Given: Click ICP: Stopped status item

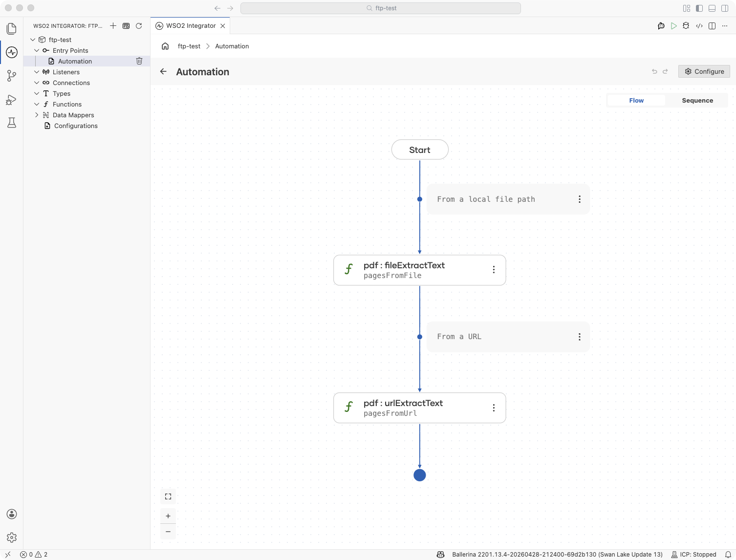Looking at the screenshot, I should [x=693, y=555].
